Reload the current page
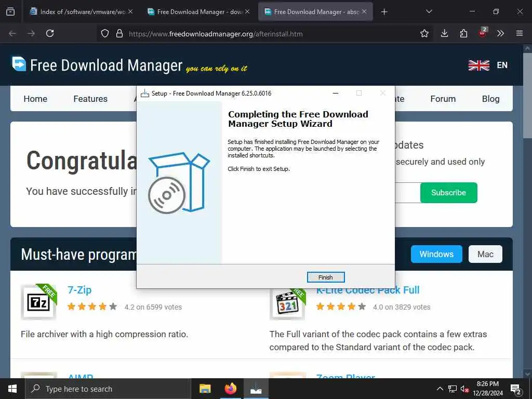The image size is (532, 399). [x=50, y=33]
